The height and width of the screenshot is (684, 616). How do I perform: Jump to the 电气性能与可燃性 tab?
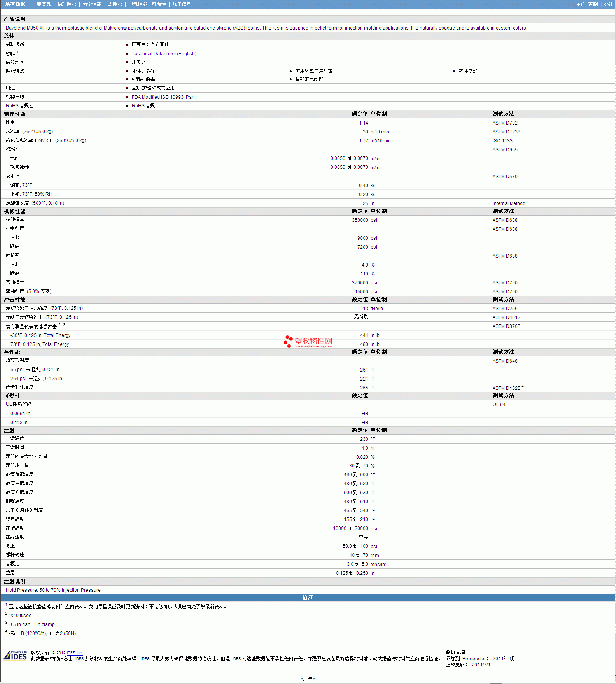pos(147,4)
